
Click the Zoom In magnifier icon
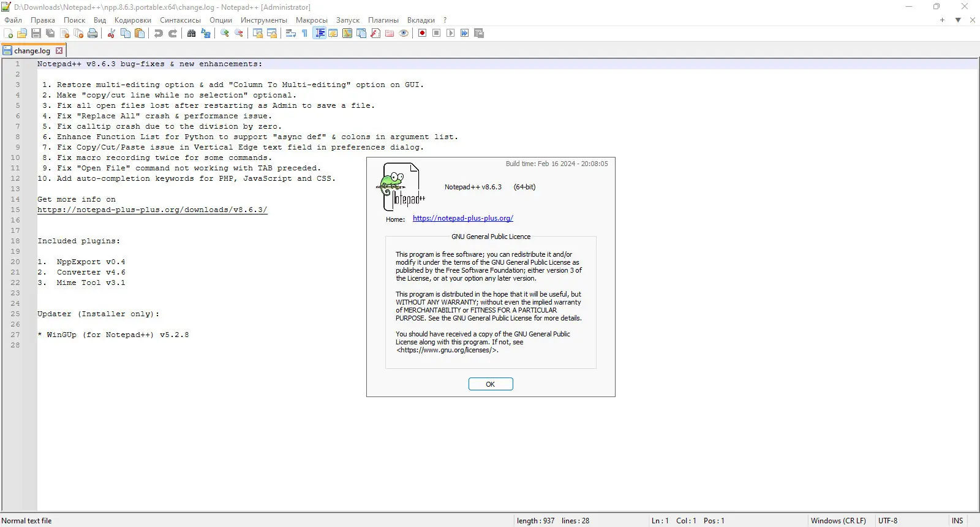(225, 33)
